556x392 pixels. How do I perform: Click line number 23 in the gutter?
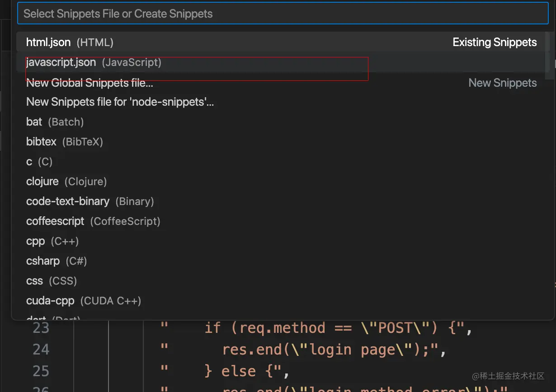(x=41, y=328)
